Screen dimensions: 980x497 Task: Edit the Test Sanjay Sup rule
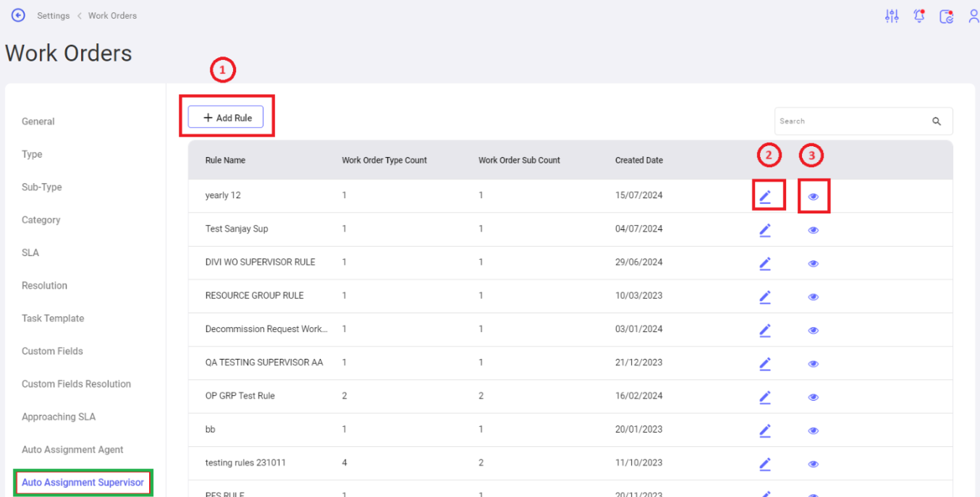pos(765,230)
